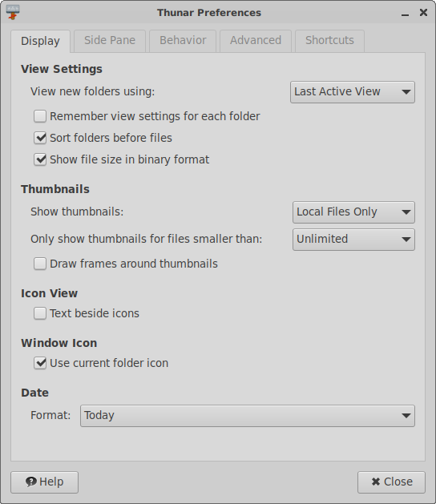
Task: Open the Advanced tab
Action: (256, 41)
